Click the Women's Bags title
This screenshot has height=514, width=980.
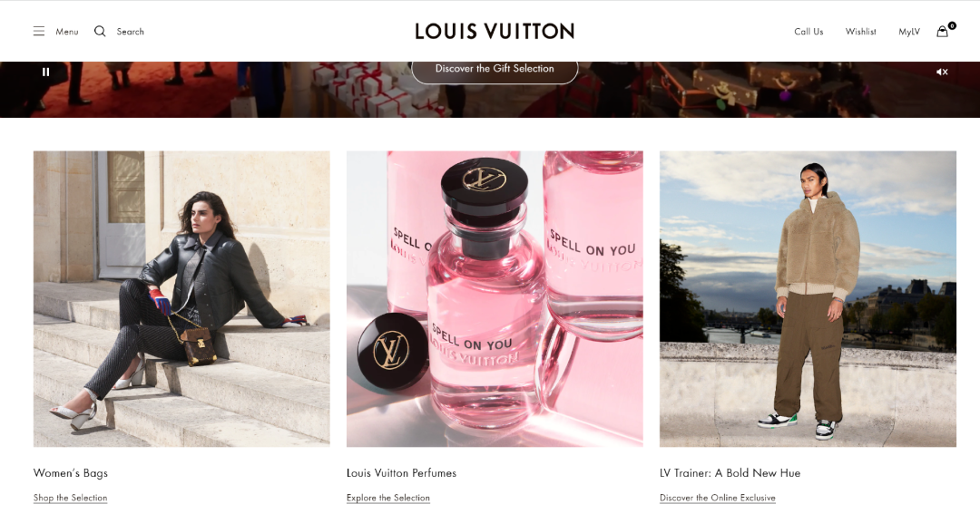click(x=71, y=473)
